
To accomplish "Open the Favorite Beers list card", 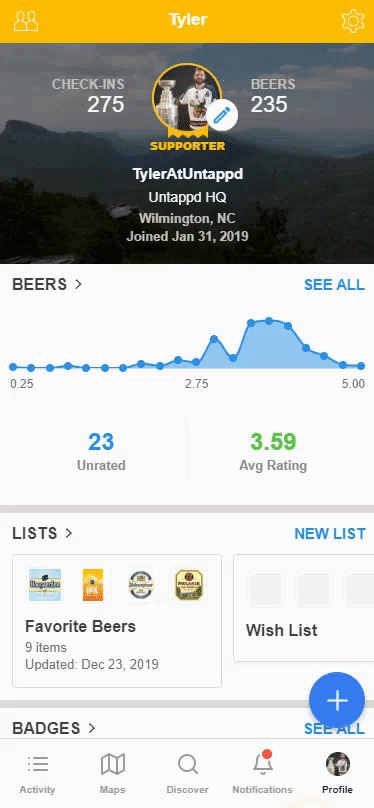I will tap(117, 621).
